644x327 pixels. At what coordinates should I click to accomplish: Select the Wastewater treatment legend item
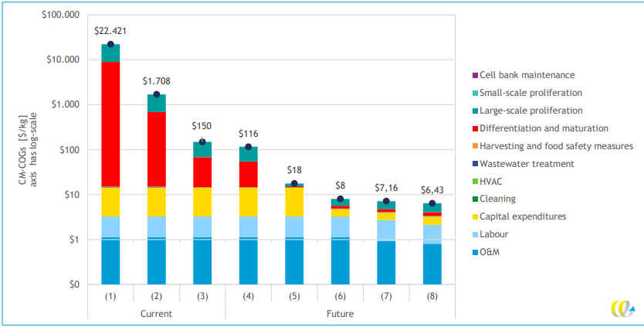coord(527,164)
